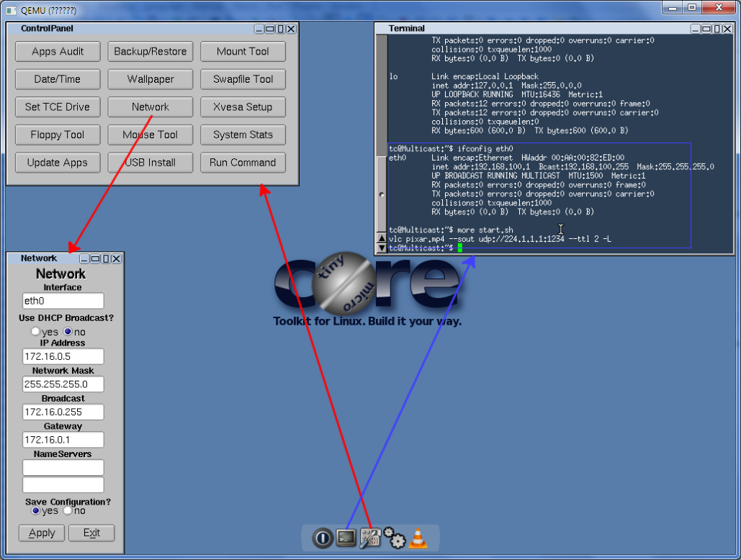Click the inet addr:192.168.100.1 text
Image resolution: width=741 pixels, height=560 pixels.
coord(480,167)
